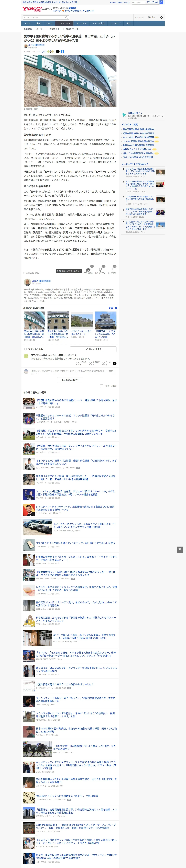Share the first comment on X
This screenshot has width=186, height=868.
(x=114, y=363)
